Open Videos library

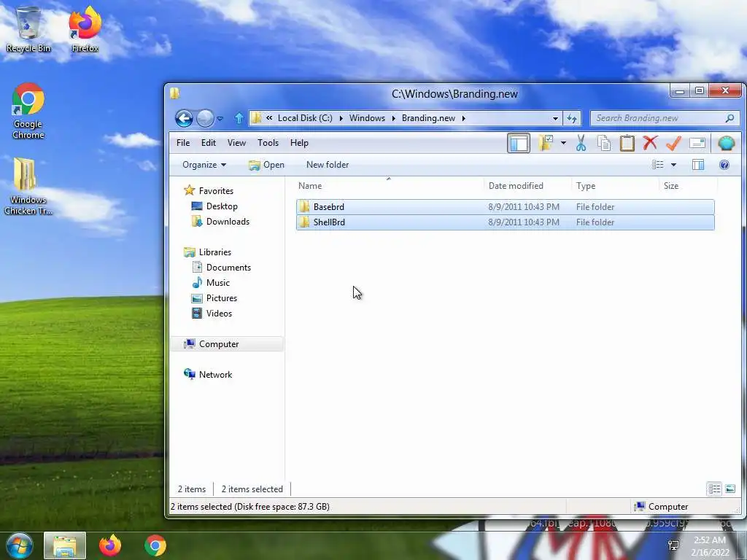[x=212, y=314]
